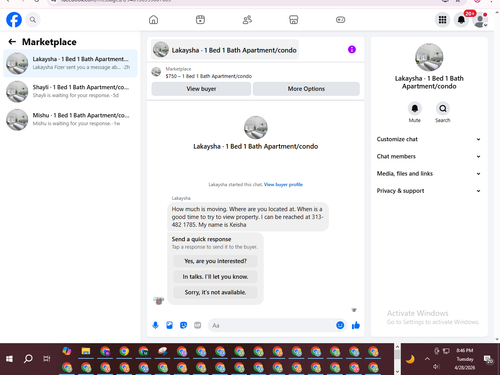Click the centered listing thumbnail in chat
Viewport: 500px width, 375px height.
[256, 127]
